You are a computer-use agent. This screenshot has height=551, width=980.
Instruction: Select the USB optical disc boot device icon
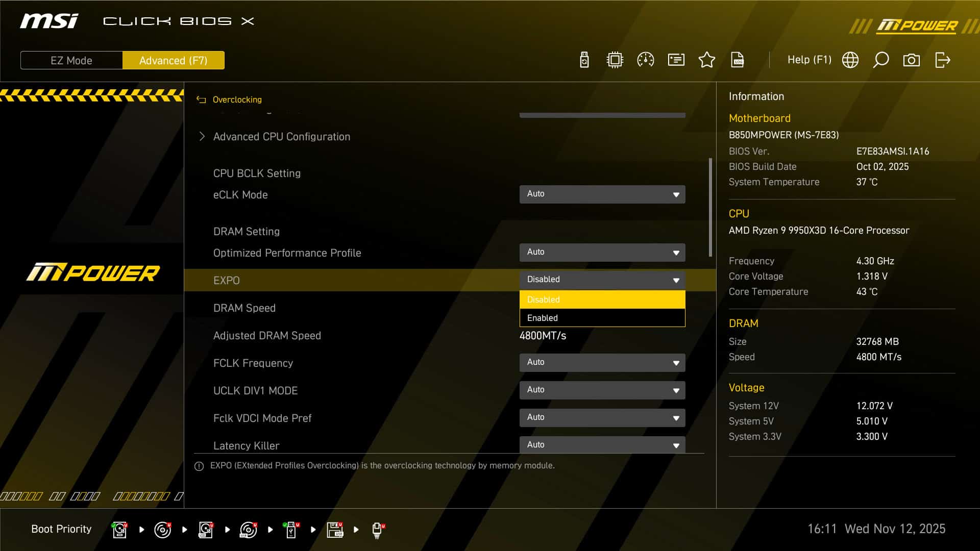tap(249, 530)
